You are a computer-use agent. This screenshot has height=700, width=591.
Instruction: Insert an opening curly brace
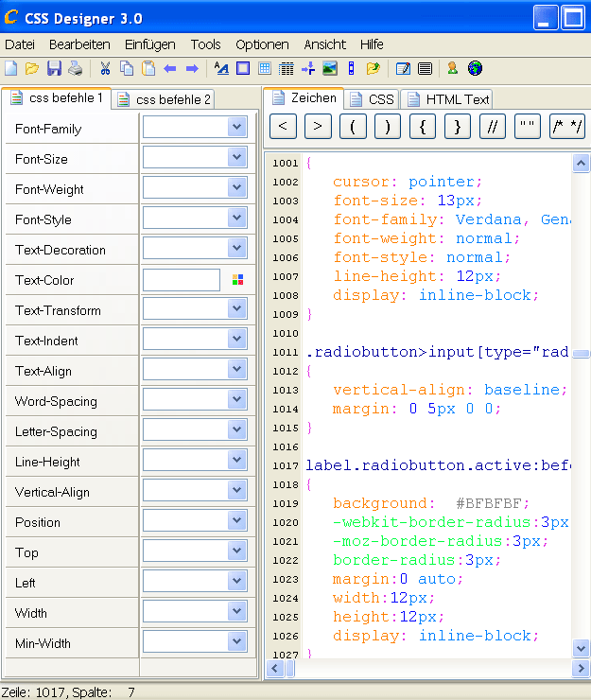(x=423, y=127)
